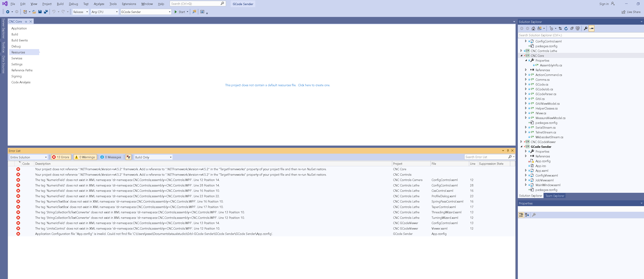Collapse the GCode Sender project node
The height and width of the screenshot is (279, 644).
pyautogui.click(x=522, y=147)
